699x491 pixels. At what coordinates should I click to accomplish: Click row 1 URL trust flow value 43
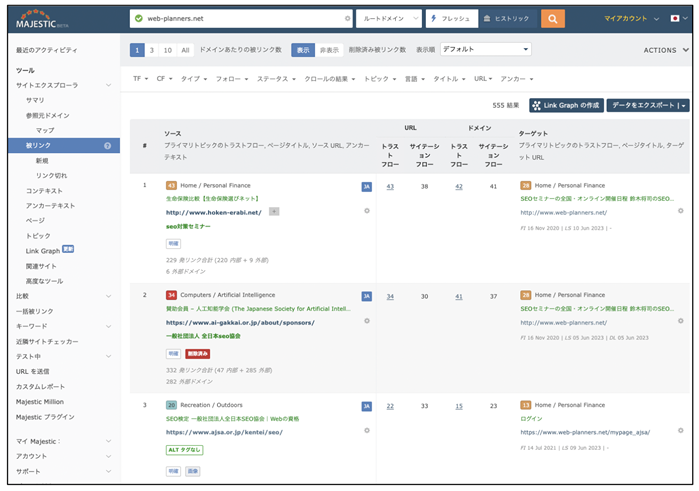click(x=390, y=187)
